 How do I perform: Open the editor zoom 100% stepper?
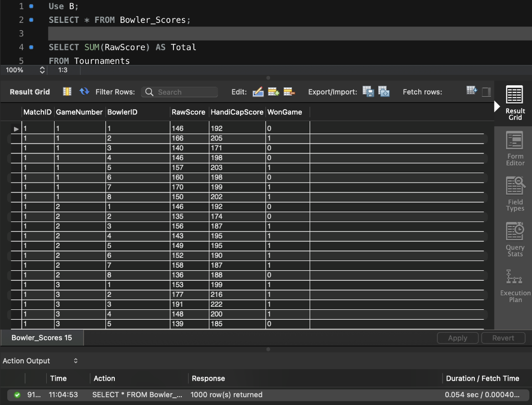click(x=42, y=70)
